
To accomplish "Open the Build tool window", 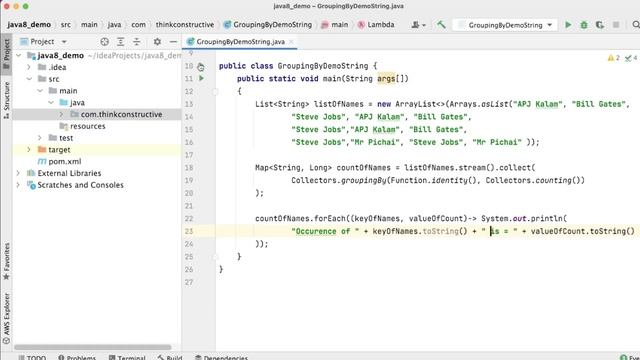I will coord(170,357).
